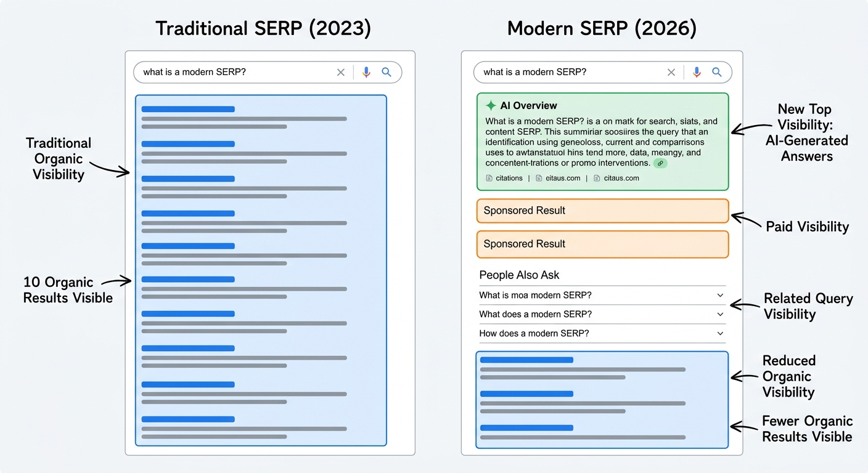The image size is (868, 473).
Task: Click the document icon before the second citaus.com
Action: (x=596, y=178)
